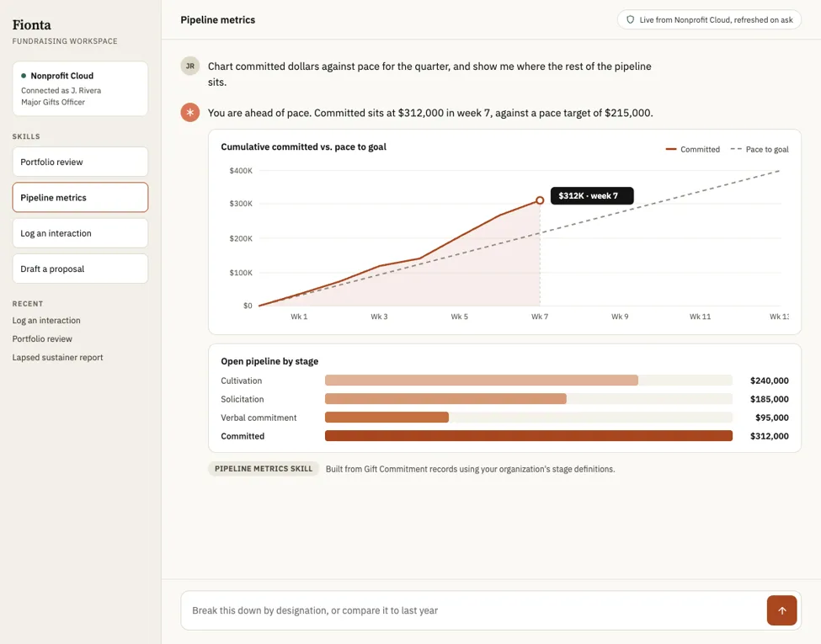
Task: Click the Wk 3 axis label
Action: (379, 317)
